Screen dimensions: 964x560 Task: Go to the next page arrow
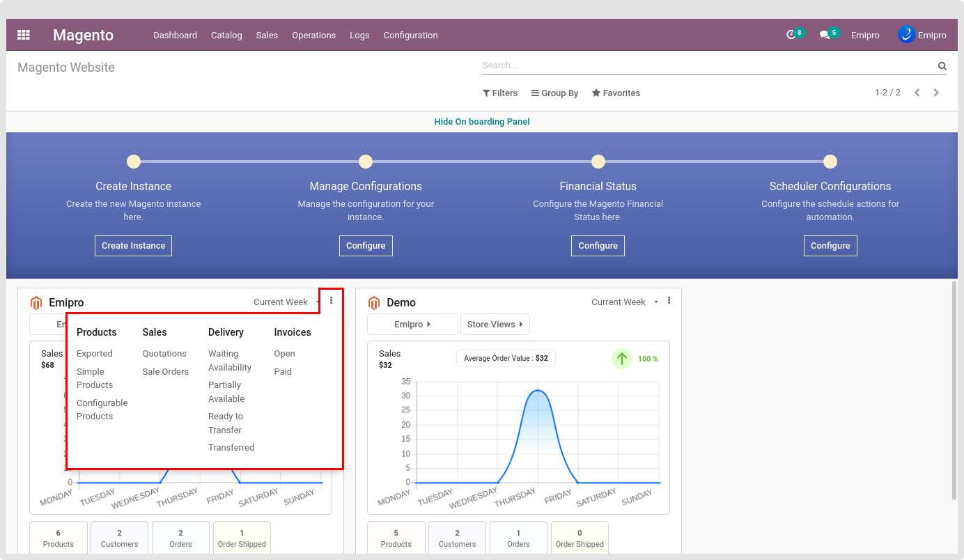click(x=936, y=93)
